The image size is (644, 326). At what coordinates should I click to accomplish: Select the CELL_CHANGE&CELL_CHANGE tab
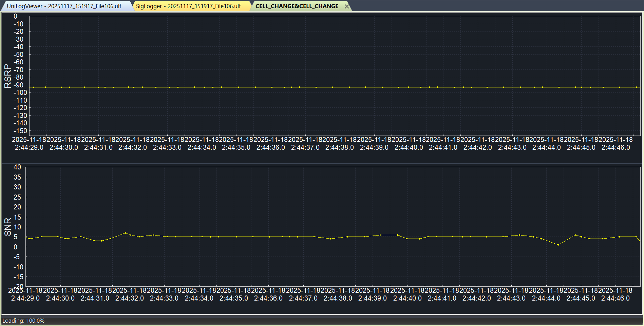[x=297, y=6]
